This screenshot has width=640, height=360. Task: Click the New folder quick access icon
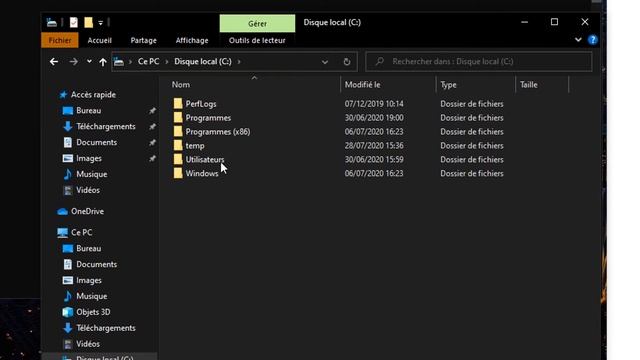(89, 22)
